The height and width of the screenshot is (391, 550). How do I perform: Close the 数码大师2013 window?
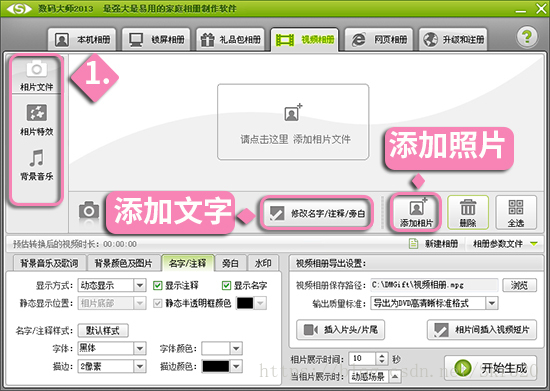point(541,8)
